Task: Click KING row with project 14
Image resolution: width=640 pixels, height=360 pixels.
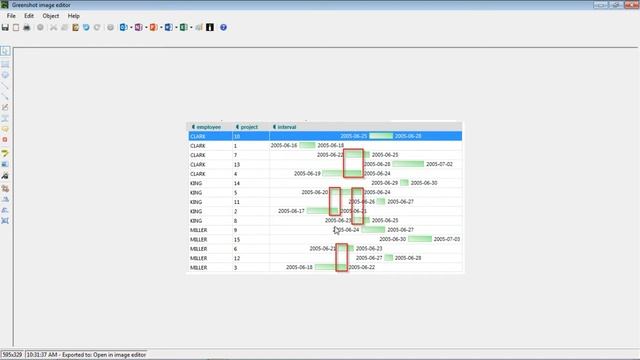Action: [325, 183]
